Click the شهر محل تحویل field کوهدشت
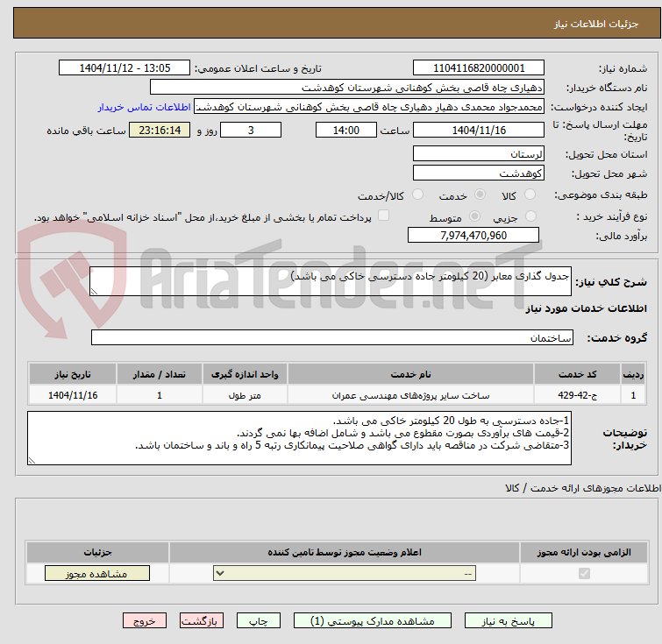Viewport: 662px width, 644px height. 479,173
